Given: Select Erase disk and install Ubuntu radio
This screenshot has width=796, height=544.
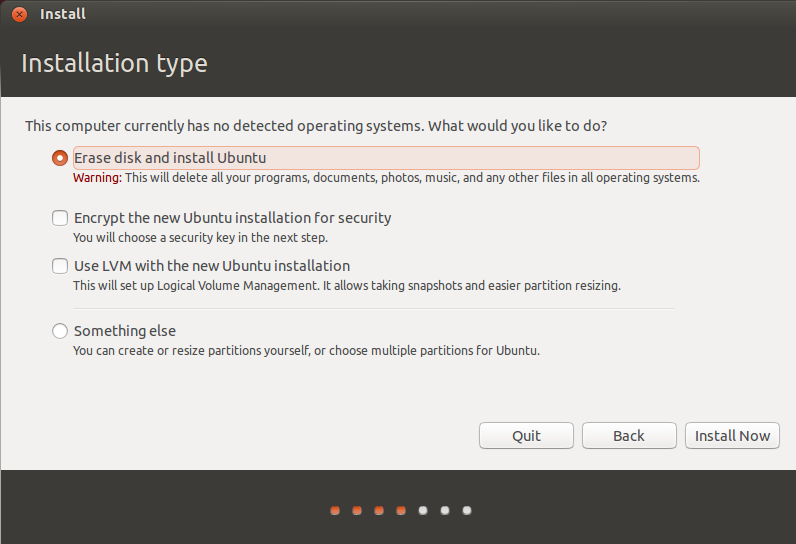Looking at the screenshot, I should coord(60,158).
